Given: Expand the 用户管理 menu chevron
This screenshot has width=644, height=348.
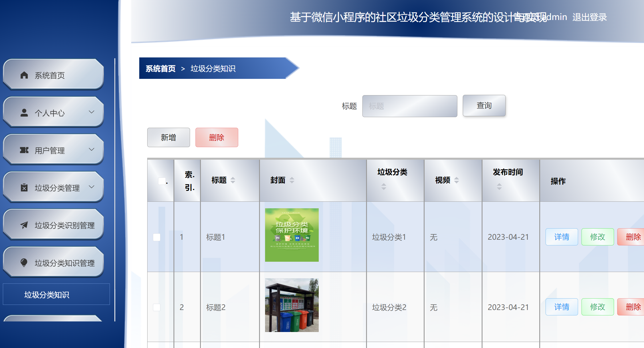Looking at the screenshot, I should click(x=91, y=149).
